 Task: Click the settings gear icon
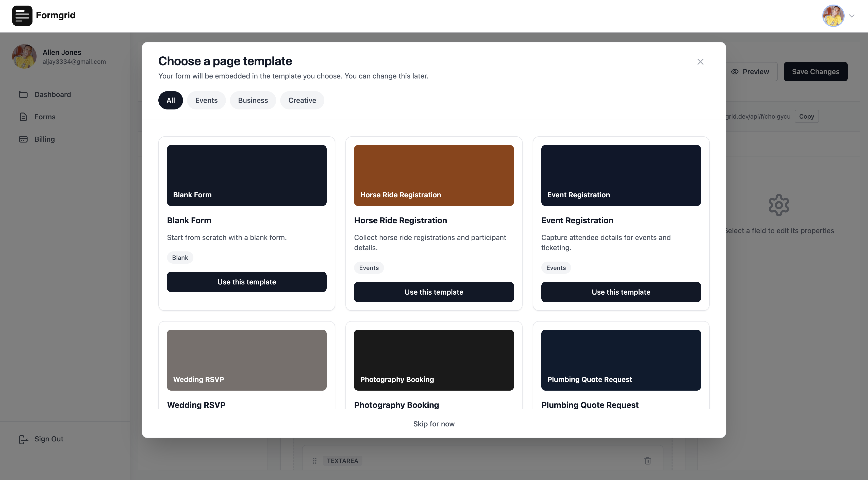(778, 205)
